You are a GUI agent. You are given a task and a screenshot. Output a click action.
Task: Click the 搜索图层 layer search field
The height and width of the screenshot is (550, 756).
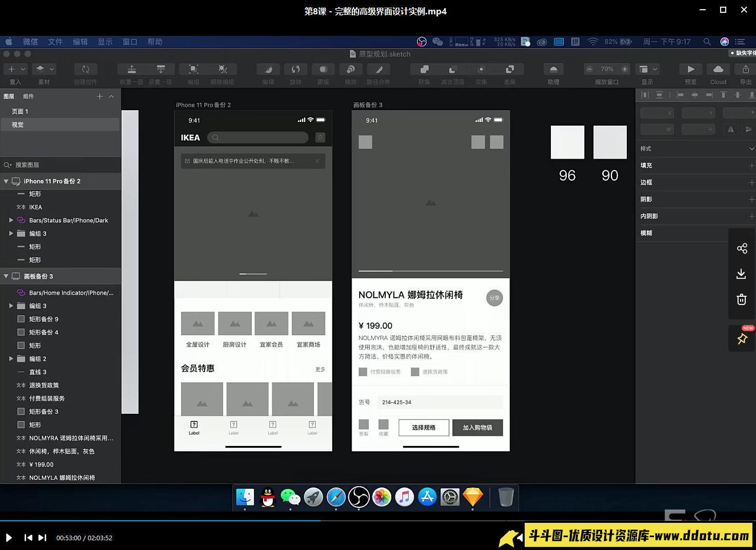[x=60, y=165]
